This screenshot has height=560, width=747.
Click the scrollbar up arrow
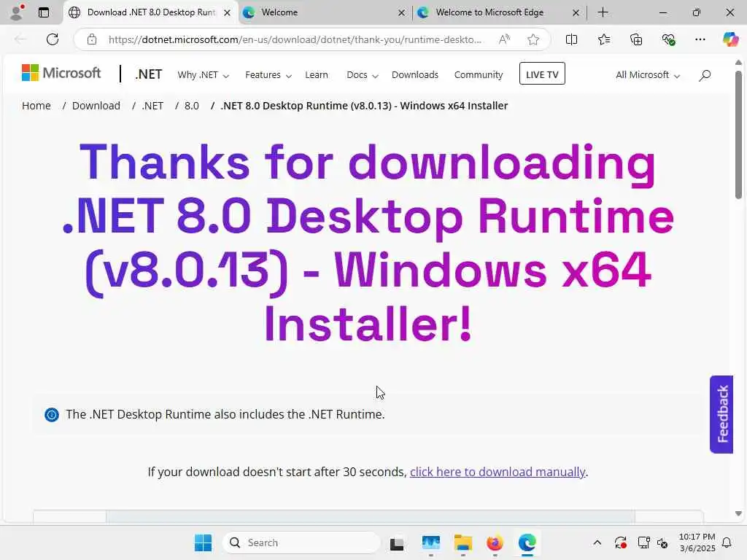pyautogui.click(x=738, y=63)
